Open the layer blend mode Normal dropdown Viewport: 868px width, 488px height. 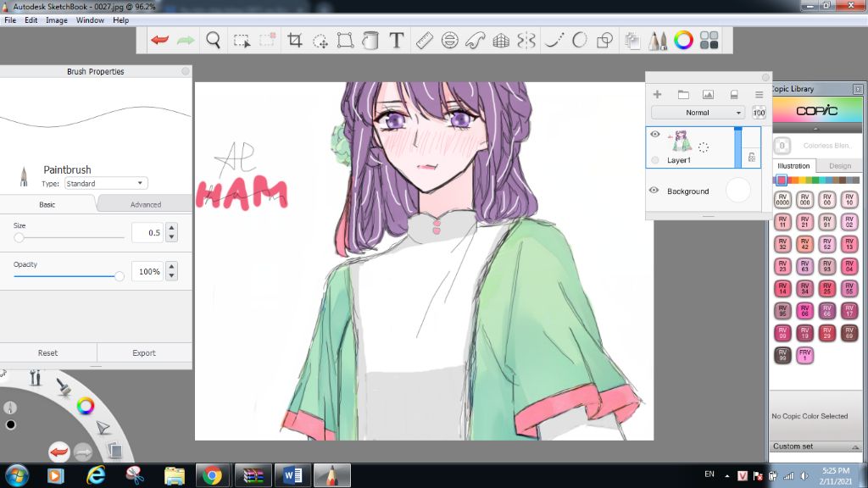(697, 113)
